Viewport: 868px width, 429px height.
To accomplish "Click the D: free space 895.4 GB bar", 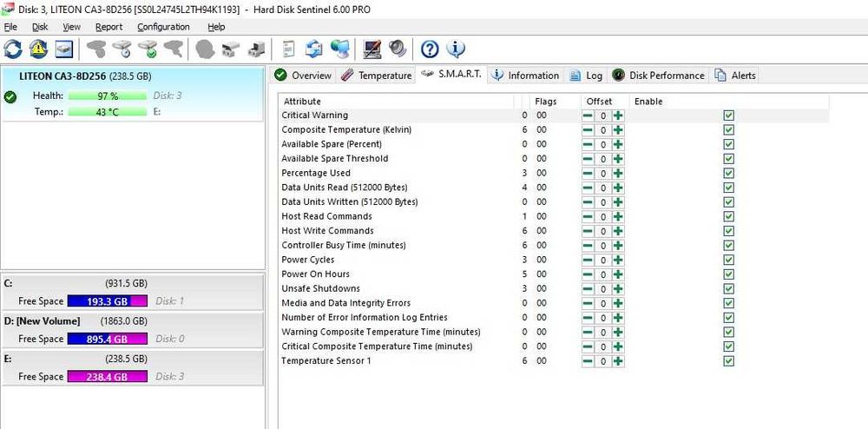I will 108,339.
